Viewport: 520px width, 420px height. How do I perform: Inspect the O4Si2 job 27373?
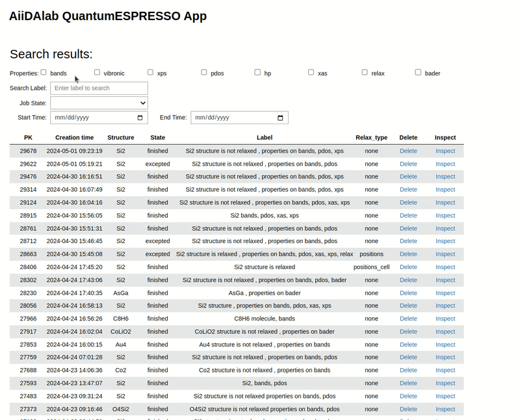point(445,409)
